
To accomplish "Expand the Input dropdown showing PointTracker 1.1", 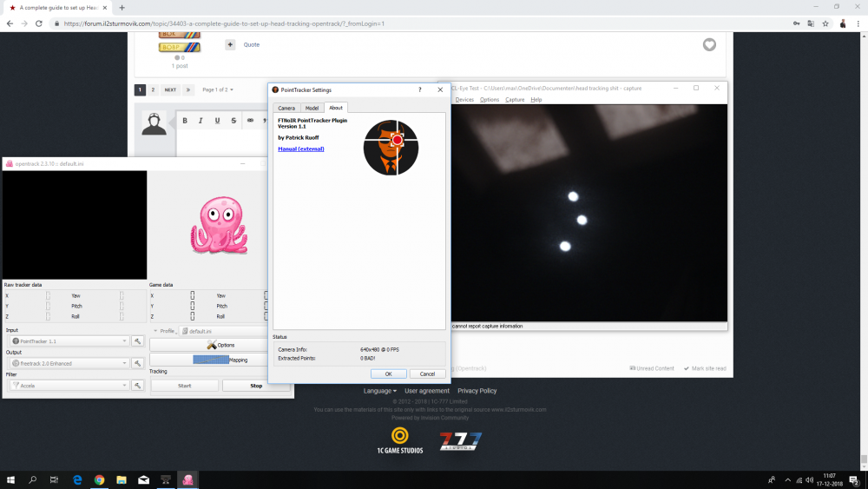I will point(68,341).
